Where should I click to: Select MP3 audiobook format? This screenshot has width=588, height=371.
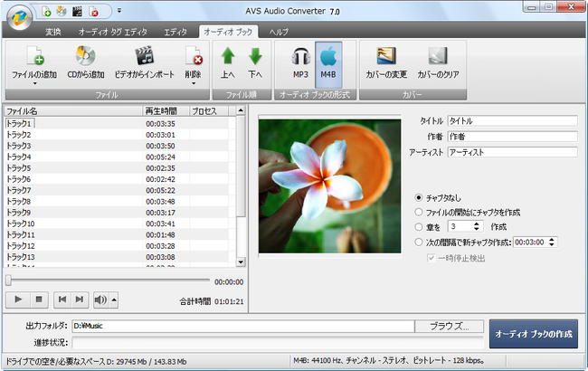[x=300, y=62]
